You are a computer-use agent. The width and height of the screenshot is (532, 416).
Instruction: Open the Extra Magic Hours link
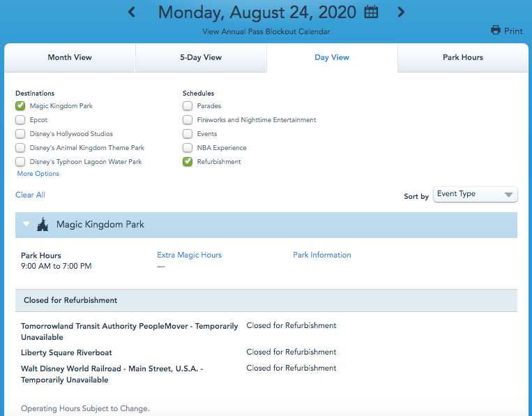coord(189,255)
